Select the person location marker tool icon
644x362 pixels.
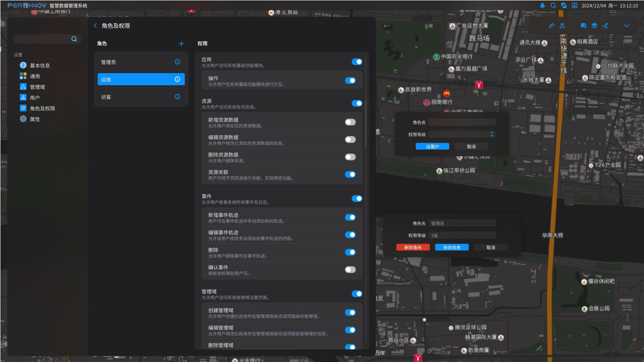click(563, 26)
